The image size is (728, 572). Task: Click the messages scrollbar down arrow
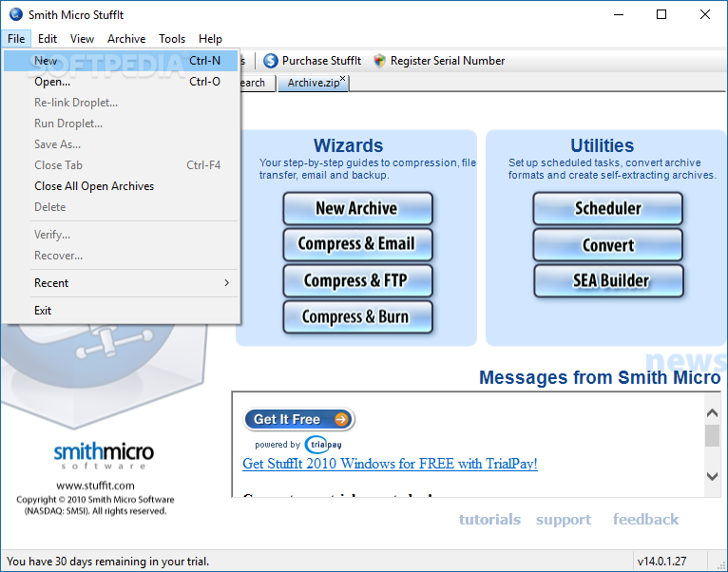(712, 476)
